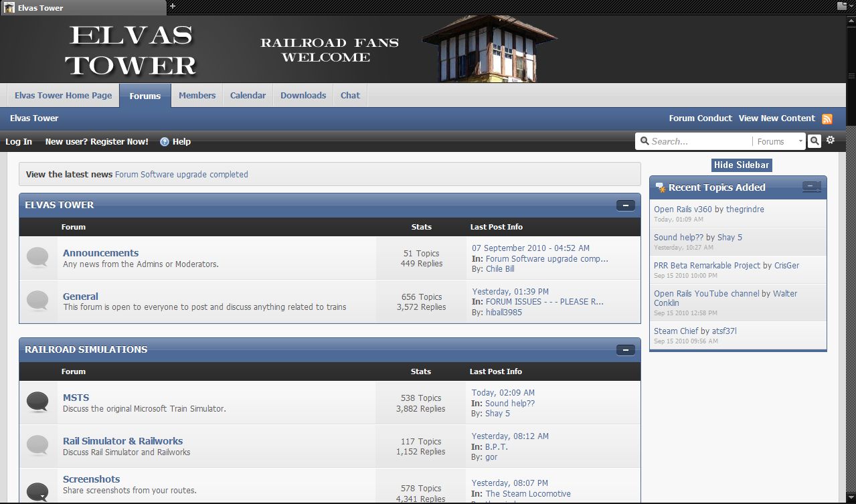This screenshot has width=856, height=504.
Task: Open the MSTS forum
Action: pyautogui.click(x=76, y=398)
